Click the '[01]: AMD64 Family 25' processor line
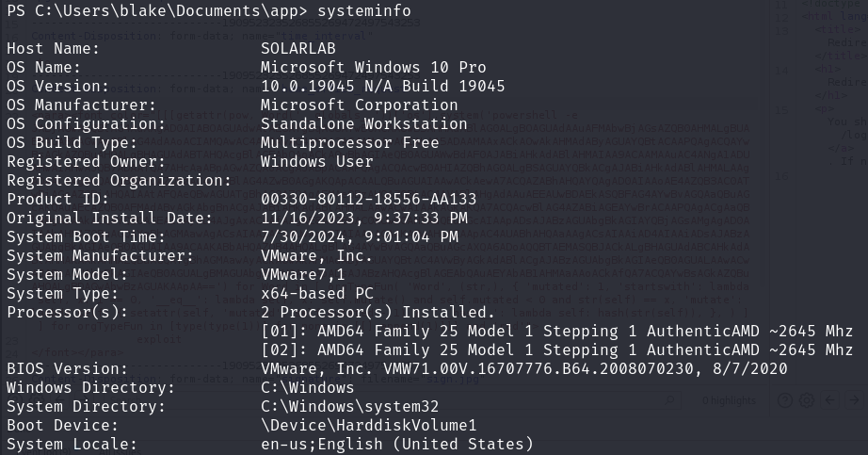This screenshot has width=868, height=455. pos(557,332)
